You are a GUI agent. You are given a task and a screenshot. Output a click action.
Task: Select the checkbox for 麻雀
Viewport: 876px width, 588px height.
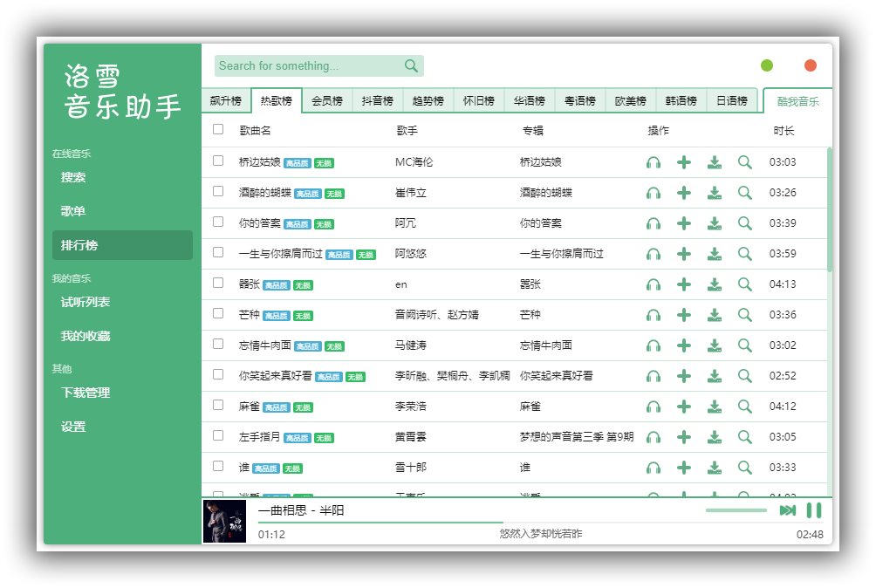coord(218,405)
